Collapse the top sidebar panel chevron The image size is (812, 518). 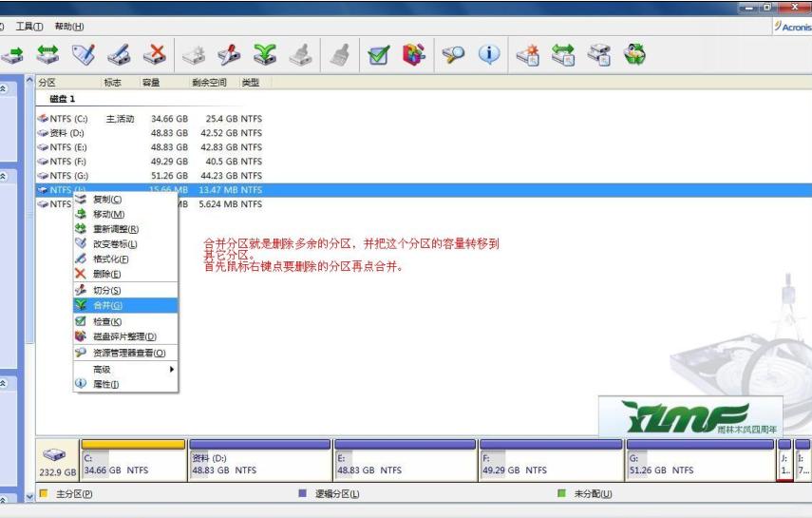coord(5,87)
